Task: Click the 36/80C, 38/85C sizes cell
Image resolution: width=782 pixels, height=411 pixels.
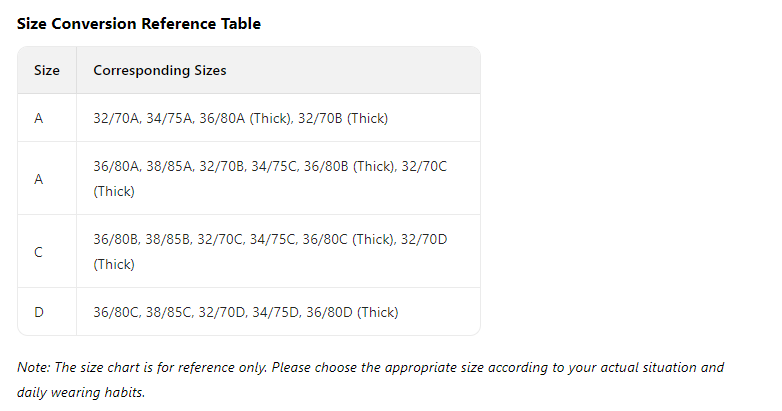Action: tap(278, 312)
